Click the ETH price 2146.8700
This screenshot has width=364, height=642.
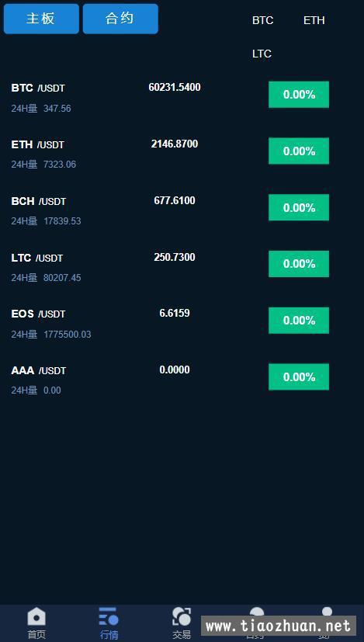(x=175, y=144)
